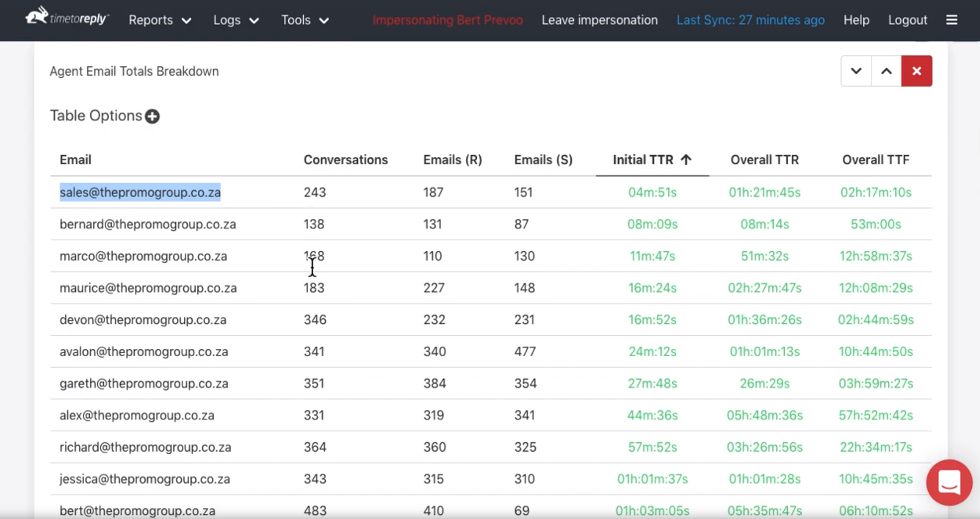The width and height of the screenshot is (980, 519).
Task: Select devon@thepromogroup.co.za row
Action: [491, 320]
